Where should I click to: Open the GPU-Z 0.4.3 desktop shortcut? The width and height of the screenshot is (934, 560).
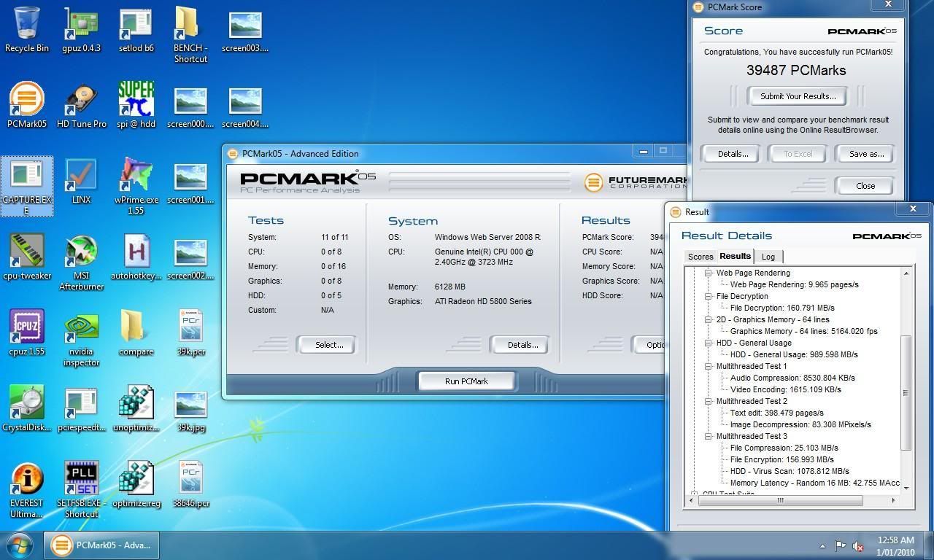pos(81,26)
